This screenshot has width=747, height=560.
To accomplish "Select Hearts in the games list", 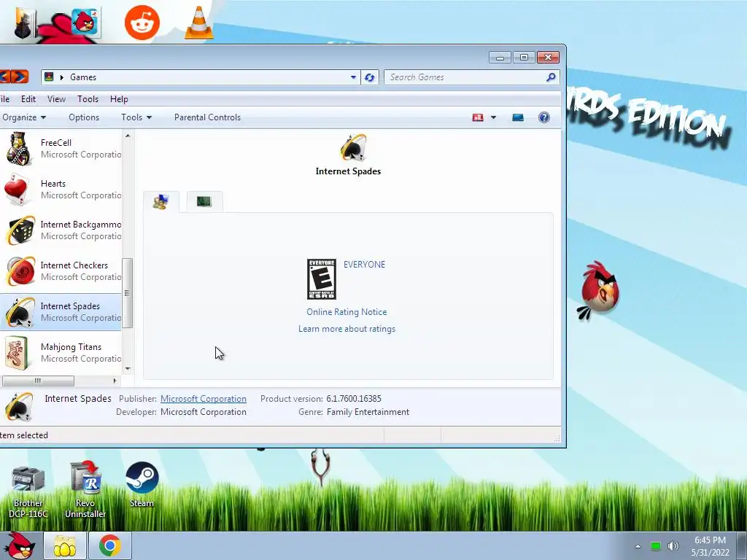I will point(61,190).
